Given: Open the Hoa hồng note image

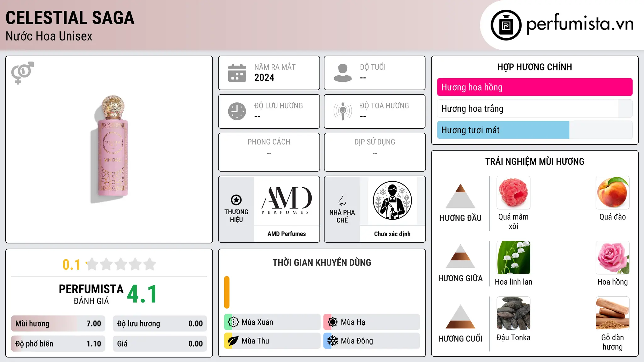Looking at the screenshot, I should click(x=613, y=258).
